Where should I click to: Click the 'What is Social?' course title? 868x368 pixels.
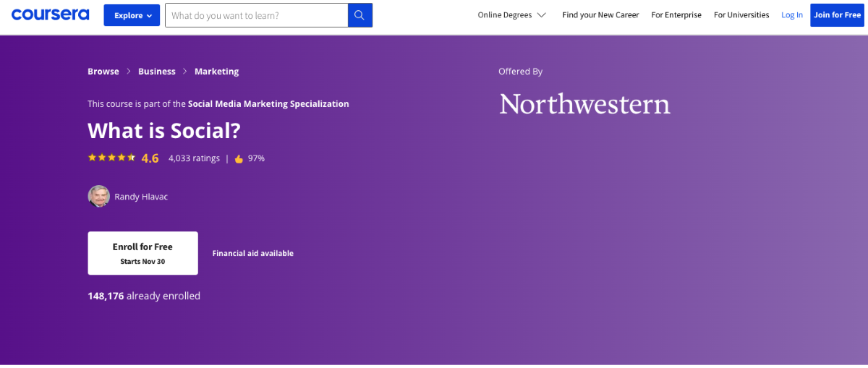pos(164,131)
